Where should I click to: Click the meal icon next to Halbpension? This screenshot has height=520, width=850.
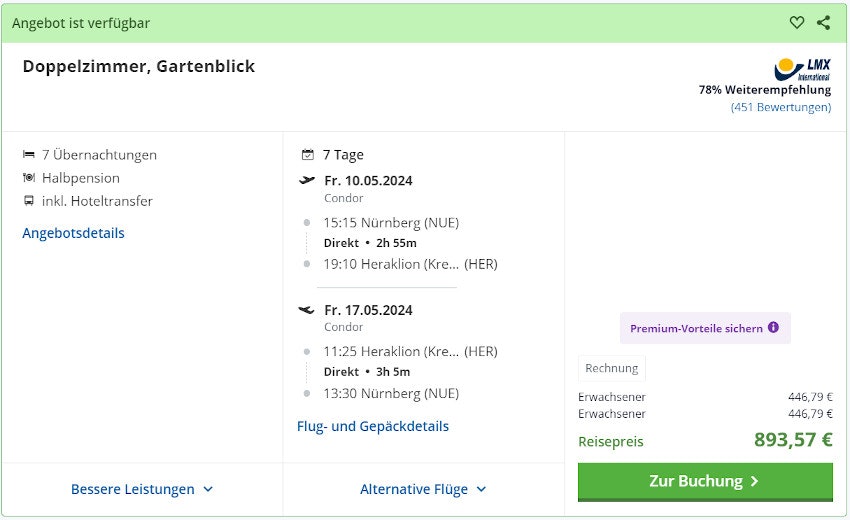click(29, 178)
